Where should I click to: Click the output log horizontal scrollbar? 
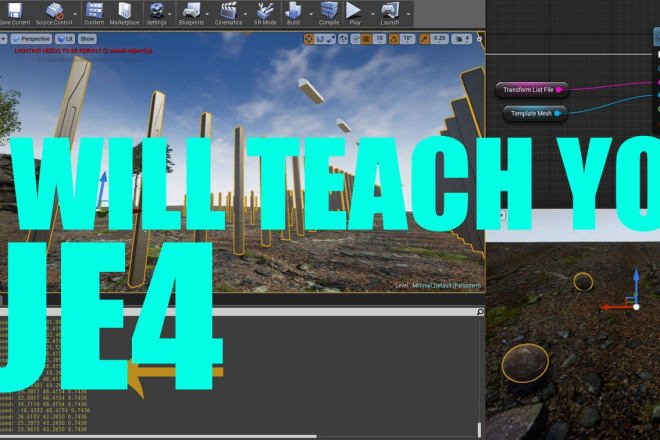pos(158,437)
